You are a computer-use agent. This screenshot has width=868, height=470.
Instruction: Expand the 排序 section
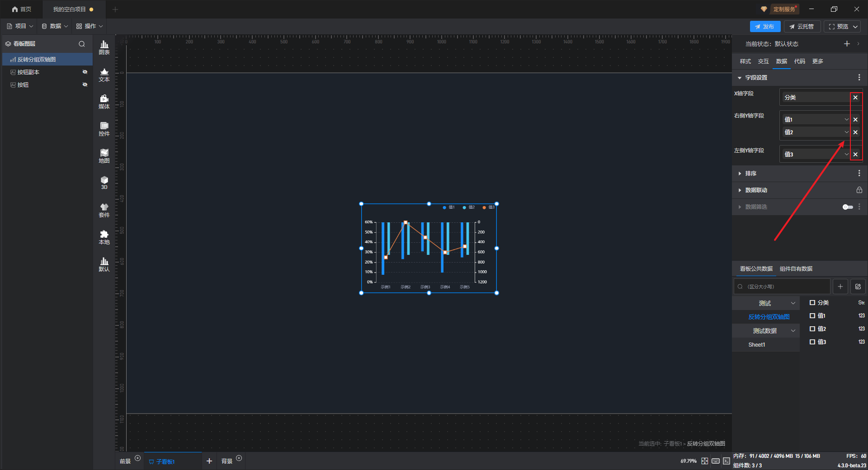(740, 174)
